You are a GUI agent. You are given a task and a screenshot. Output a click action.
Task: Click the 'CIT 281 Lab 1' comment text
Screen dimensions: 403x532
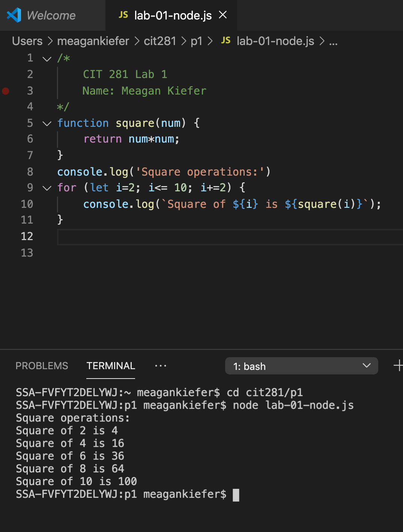125,74
